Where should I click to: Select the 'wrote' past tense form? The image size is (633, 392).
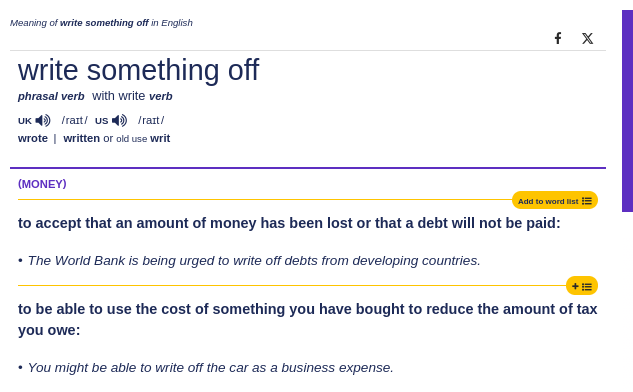pos(33,138)
